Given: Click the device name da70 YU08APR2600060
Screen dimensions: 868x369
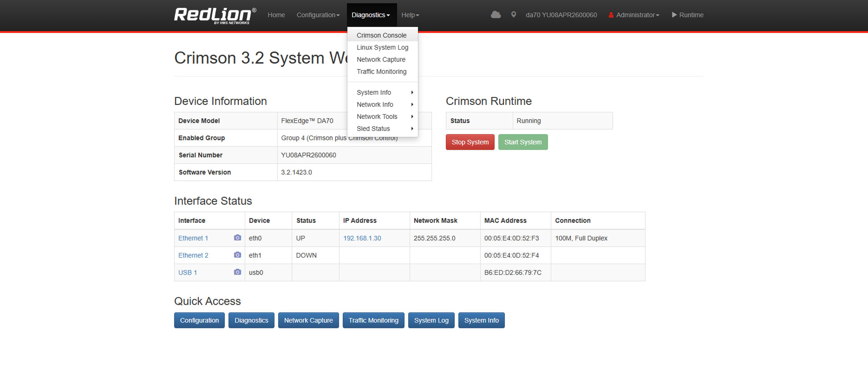Looking at the screenshot, I should pyautogui.click(x=561, y=15).
